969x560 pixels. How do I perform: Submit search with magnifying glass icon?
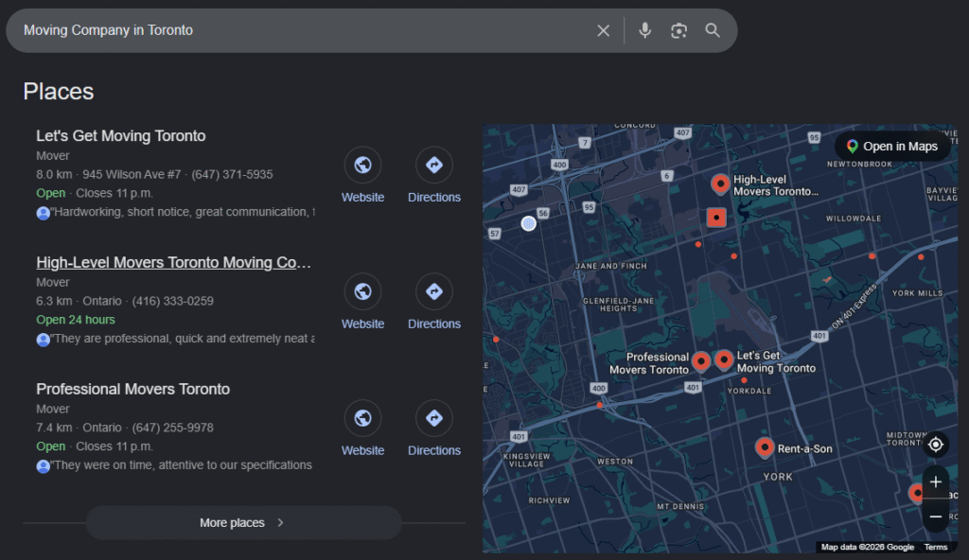pos(713,30)
